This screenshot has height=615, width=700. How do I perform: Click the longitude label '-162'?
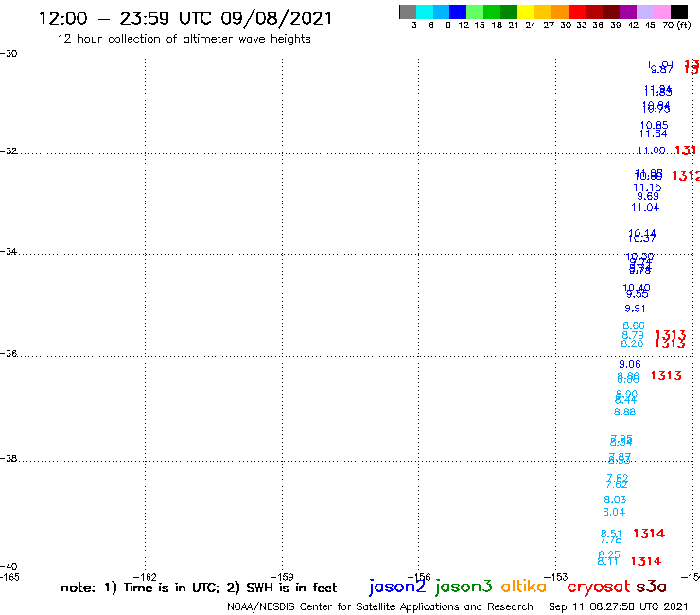pyautogui.click(x=145, y=577)
